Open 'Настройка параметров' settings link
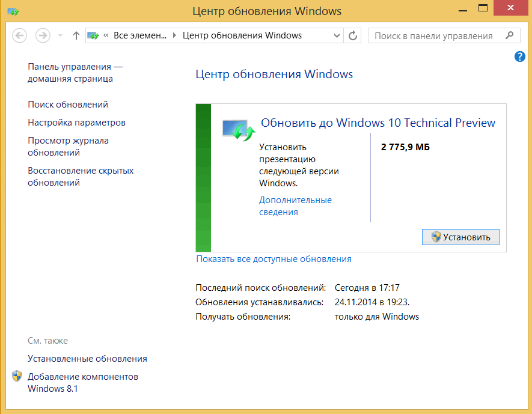This screenshot has height=414, width=532. [x=77, y=123]
